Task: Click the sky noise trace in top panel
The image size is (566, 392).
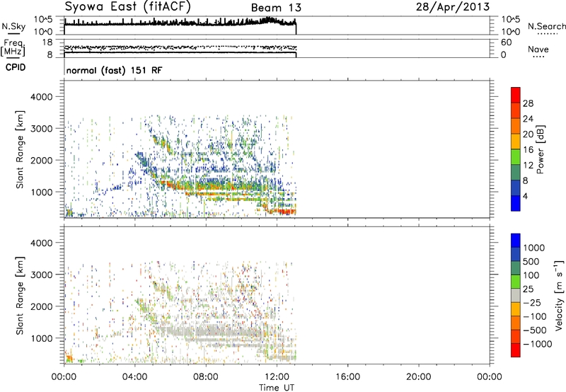Action: (180, 23)
